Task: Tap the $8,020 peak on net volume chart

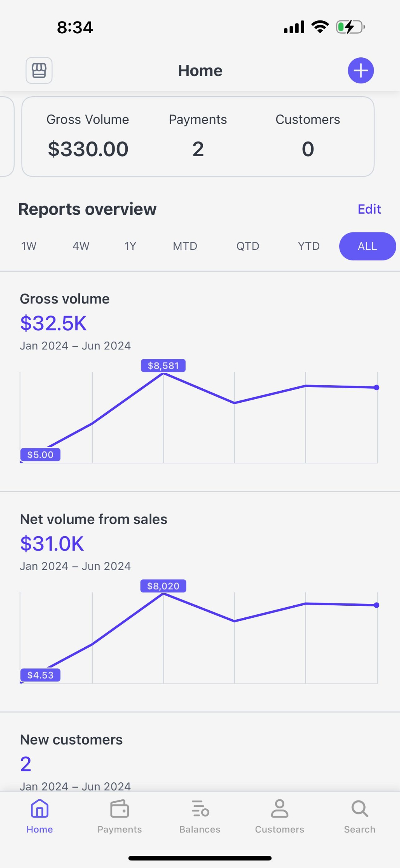Action: [x=163, y=586]
